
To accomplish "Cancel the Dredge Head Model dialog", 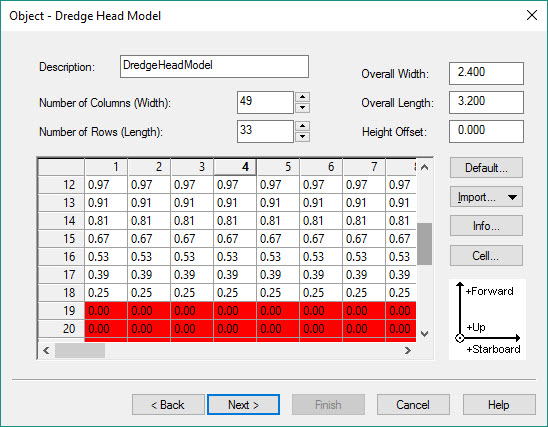I will [413, 405].
